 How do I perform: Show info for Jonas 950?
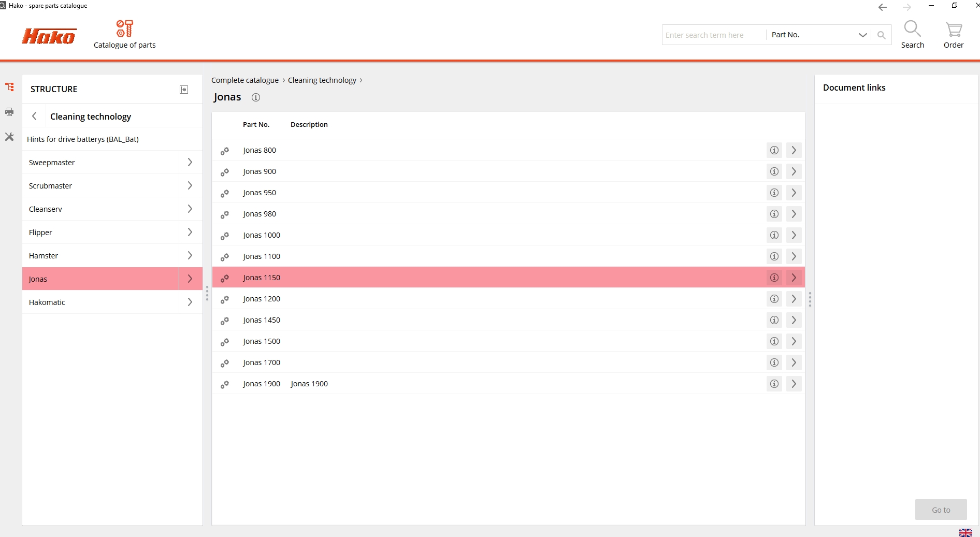774,193
